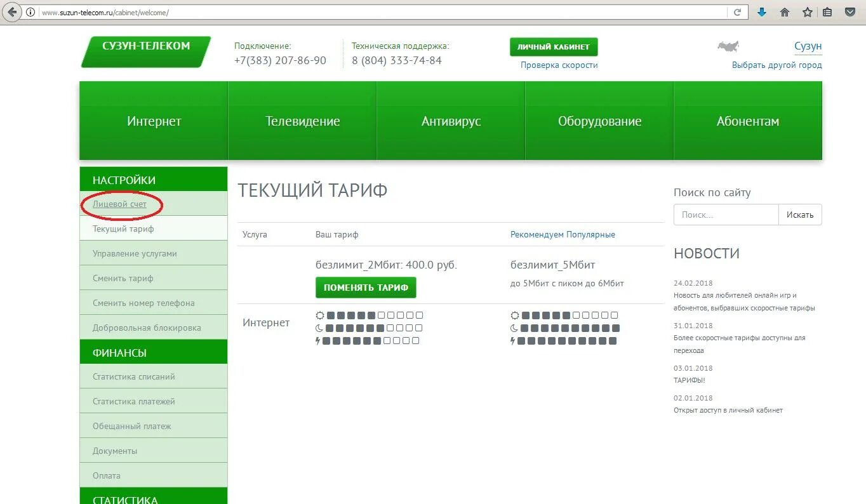Reload the current page
The image size is (866, 504).
click(736, 11)
